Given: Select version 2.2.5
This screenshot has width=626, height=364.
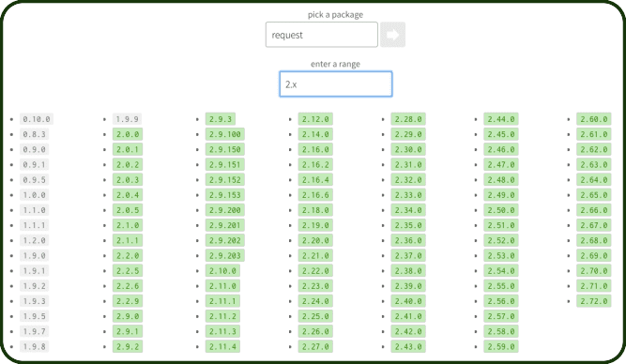Looking at the screenshot, I should [x=128, y=270].
